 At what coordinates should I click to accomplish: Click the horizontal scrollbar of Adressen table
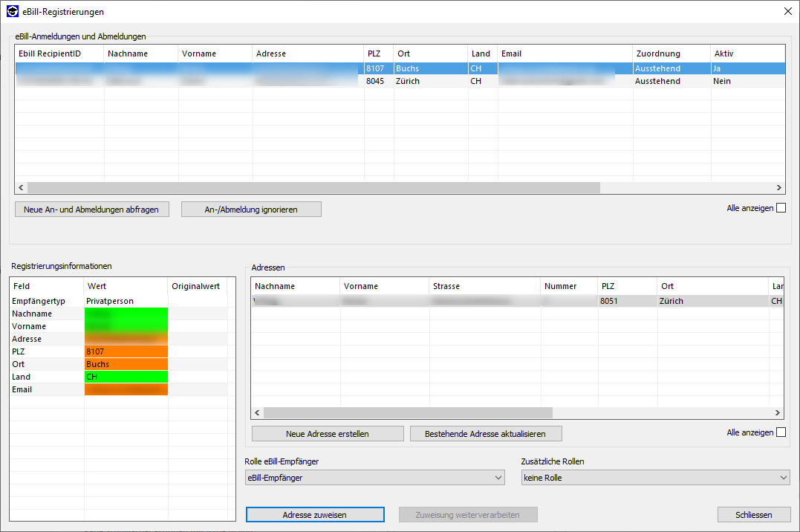409,412
